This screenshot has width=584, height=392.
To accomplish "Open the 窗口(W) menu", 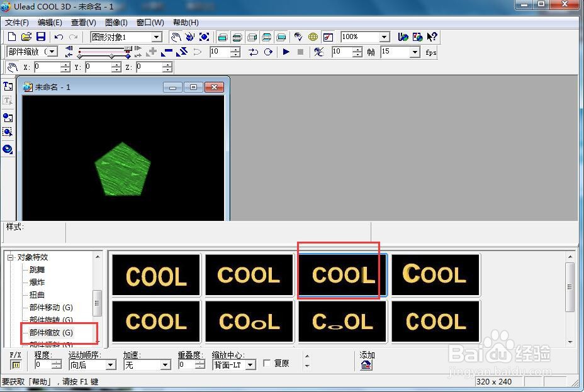I will (150, 22).
